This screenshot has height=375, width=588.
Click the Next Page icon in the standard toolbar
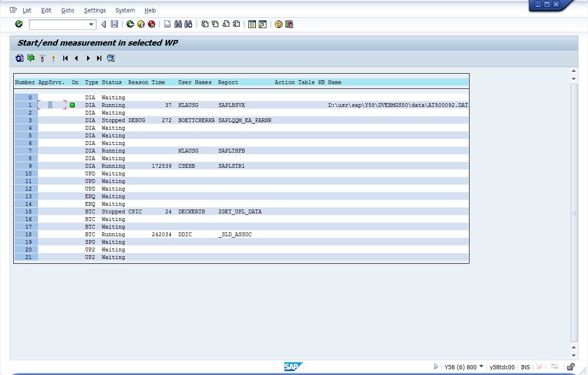point(226,24)
